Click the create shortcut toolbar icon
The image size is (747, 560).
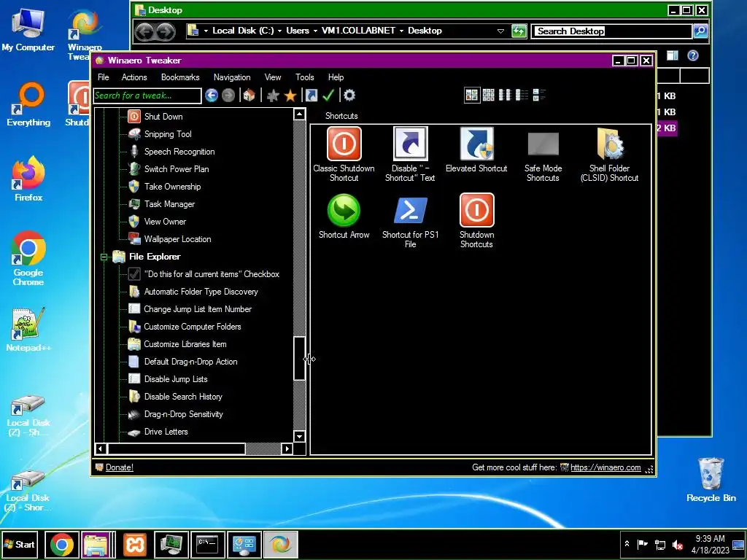[x=311, y=96]
